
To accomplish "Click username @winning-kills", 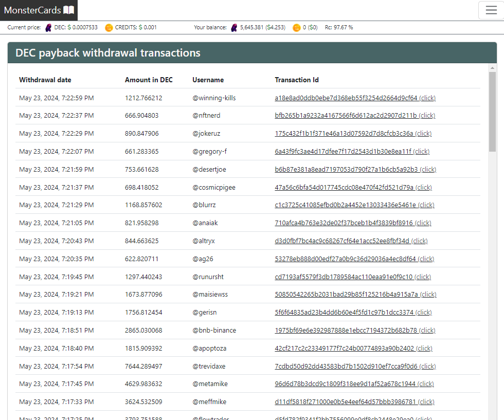I will 214,98.
